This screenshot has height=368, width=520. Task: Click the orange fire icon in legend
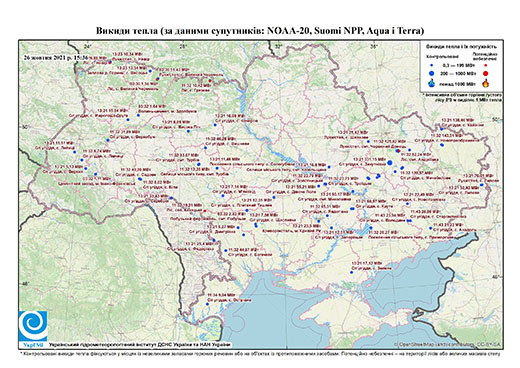(486, 83)
